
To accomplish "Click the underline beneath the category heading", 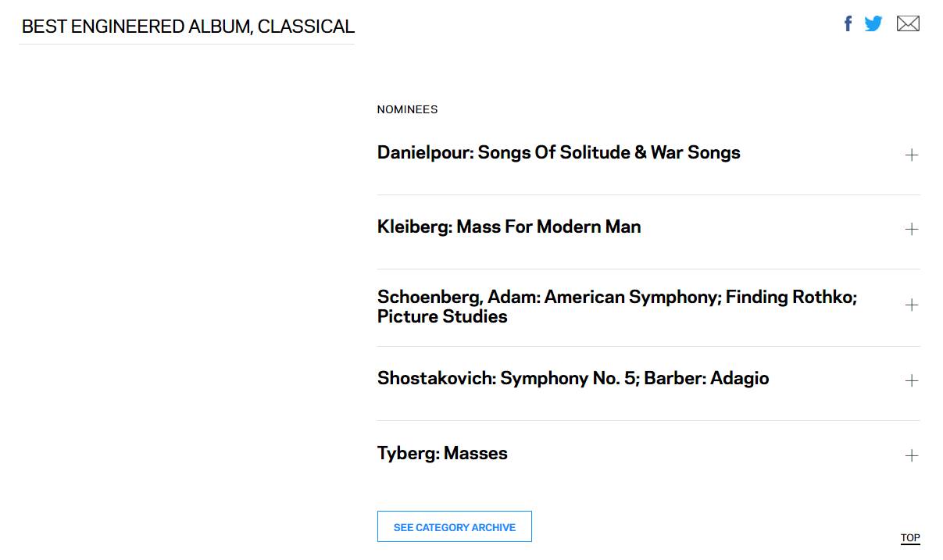I will 186,44.
